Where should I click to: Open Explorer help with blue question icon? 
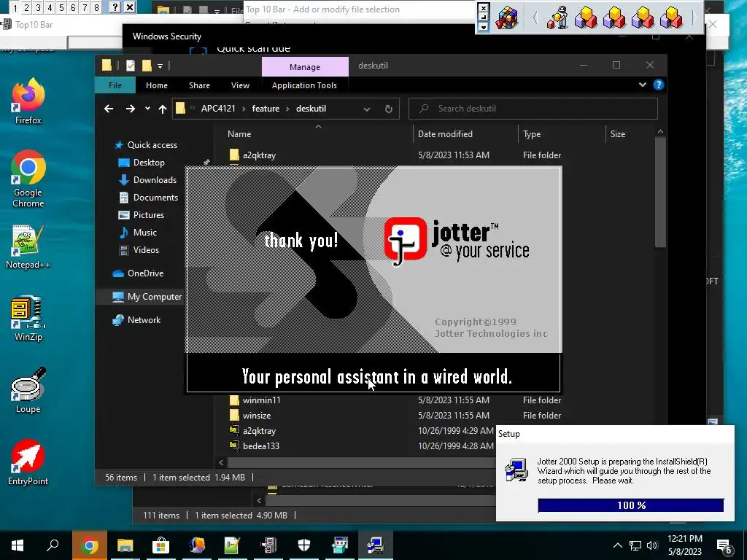coord(659,85)
